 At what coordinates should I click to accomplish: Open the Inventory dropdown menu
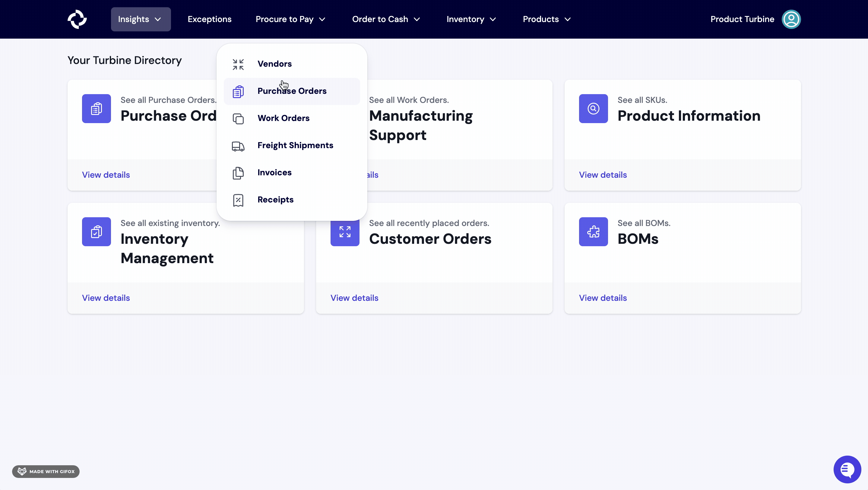tap(471, 19)
